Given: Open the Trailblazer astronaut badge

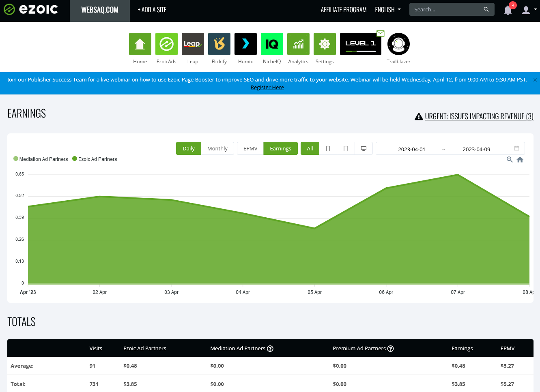Looking at the screenshot, I should point(398,44).
